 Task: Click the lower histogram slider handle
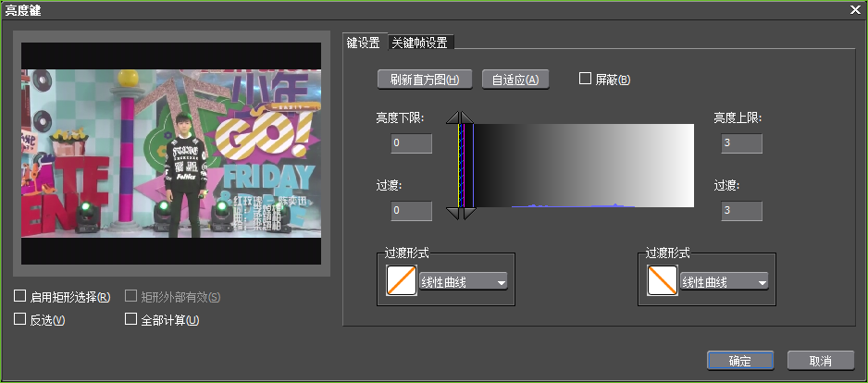tap(460, 213)
